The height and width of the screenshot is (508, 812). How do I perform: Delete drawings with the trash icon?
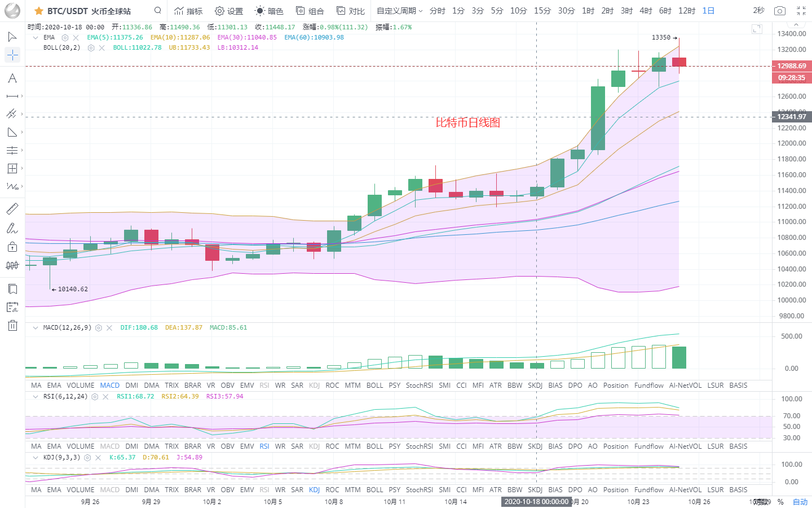coord(12,325)
